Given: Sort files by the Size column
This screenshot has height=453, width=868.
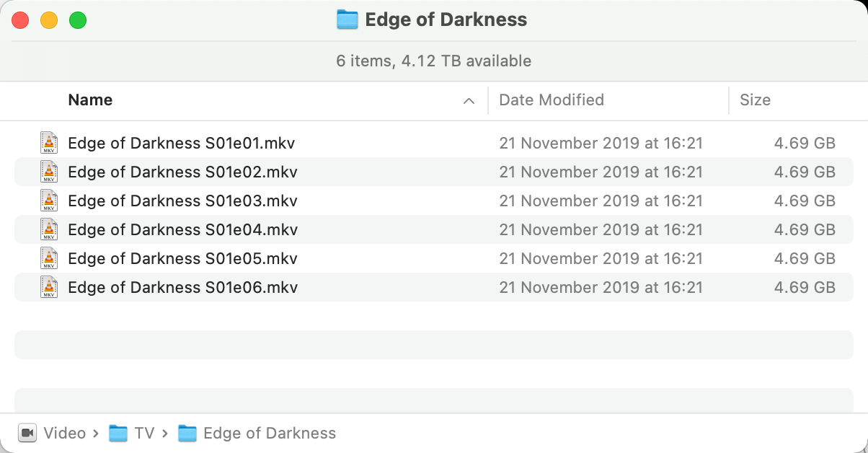Looking at the screenshot, I should coord(755,100).
